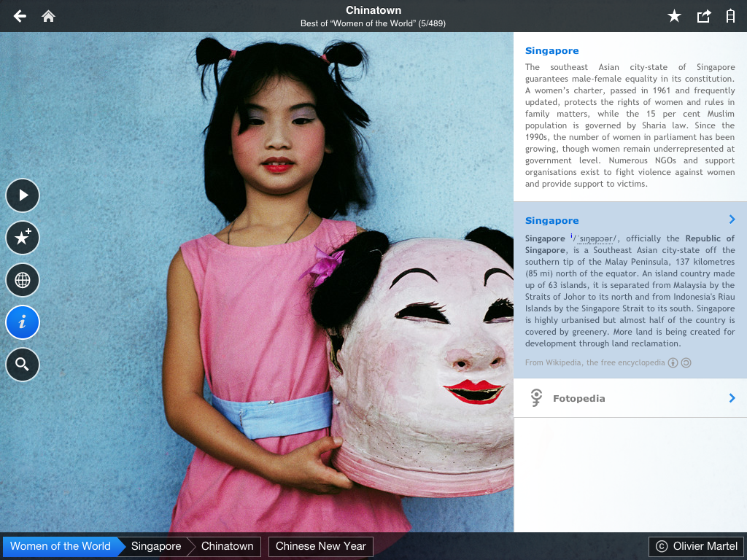Open Singapore Wikipedia article heading
Image resolution: width=747 pixels, height=560 pixels.
coord(551,220)
